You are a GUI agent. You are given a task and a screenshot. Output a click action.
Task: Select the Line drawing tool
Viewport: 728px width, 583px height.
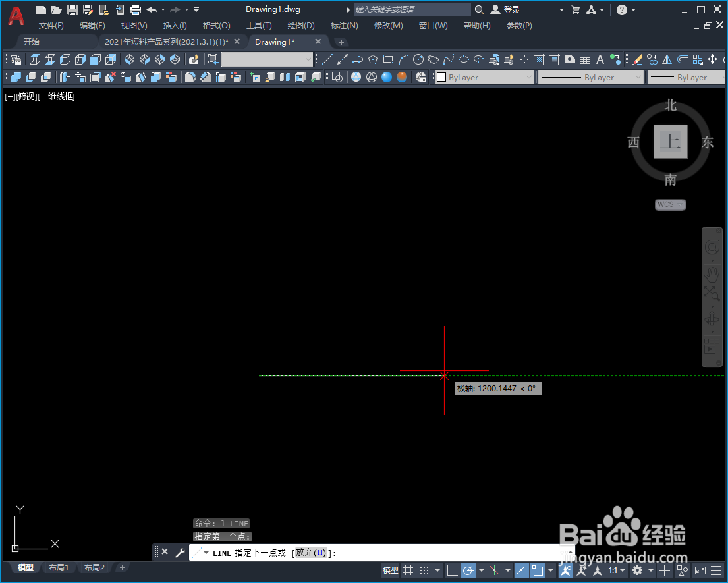click(327, 59)
